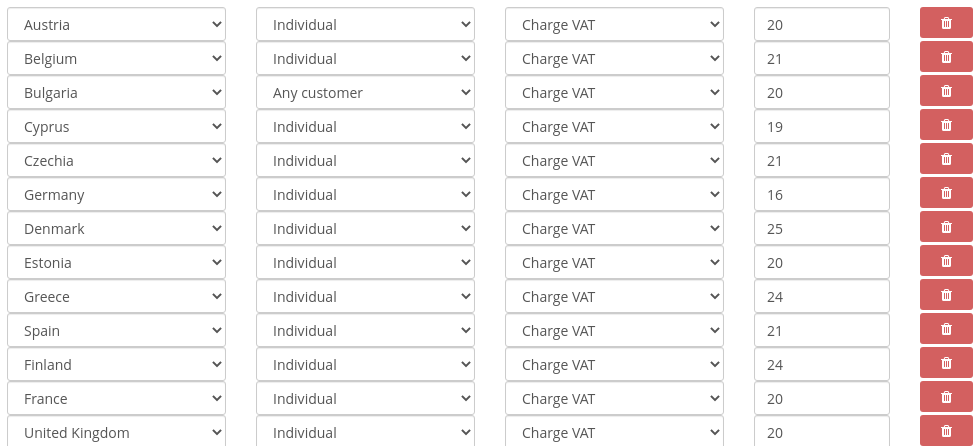Open the Austria country dropdown
The height and width of the screenshot is (446, 978).
pyautogui.click(x=116, y=25)
